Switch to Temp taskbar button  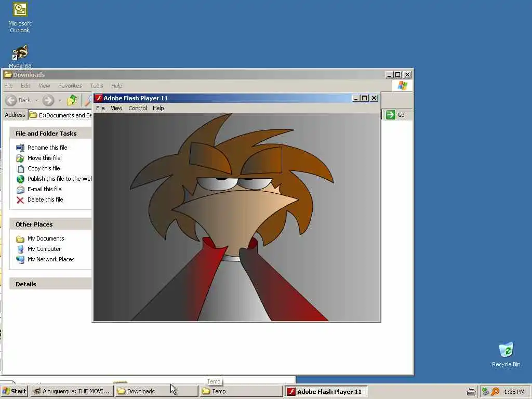point(241,391)
